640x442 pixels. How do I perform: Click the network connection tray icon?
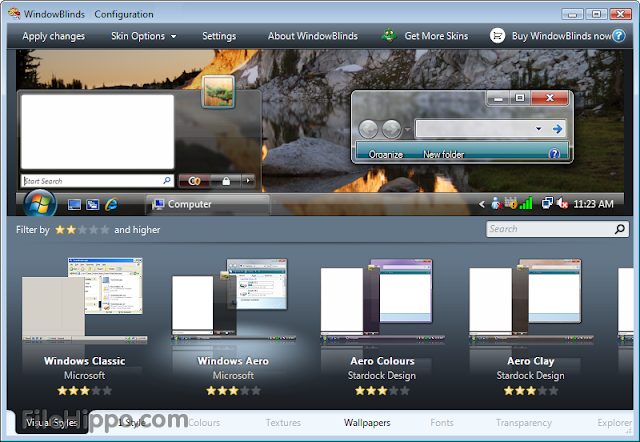point(547,203)
